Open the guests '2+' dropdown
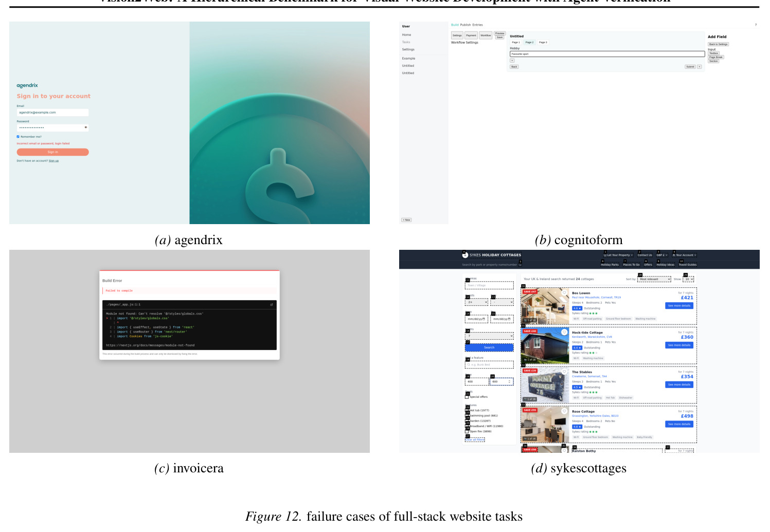This screenshot has width=770, height=532. click(x=477, y=302)
